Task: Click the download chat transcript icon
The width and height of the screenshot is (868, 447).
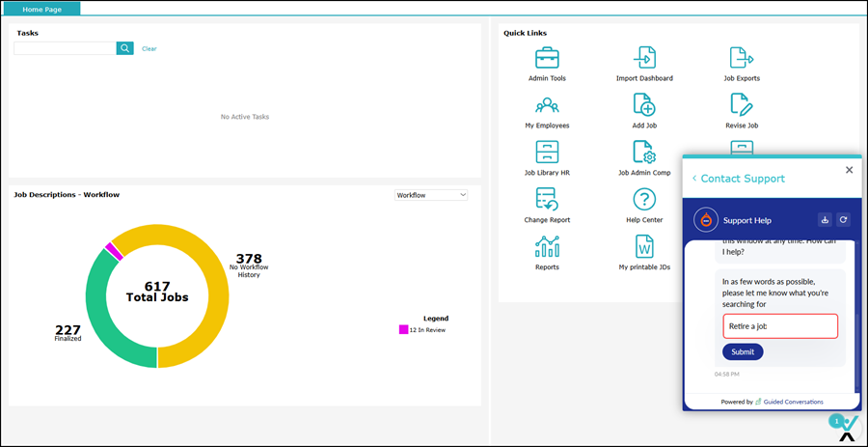Action: 825,220
